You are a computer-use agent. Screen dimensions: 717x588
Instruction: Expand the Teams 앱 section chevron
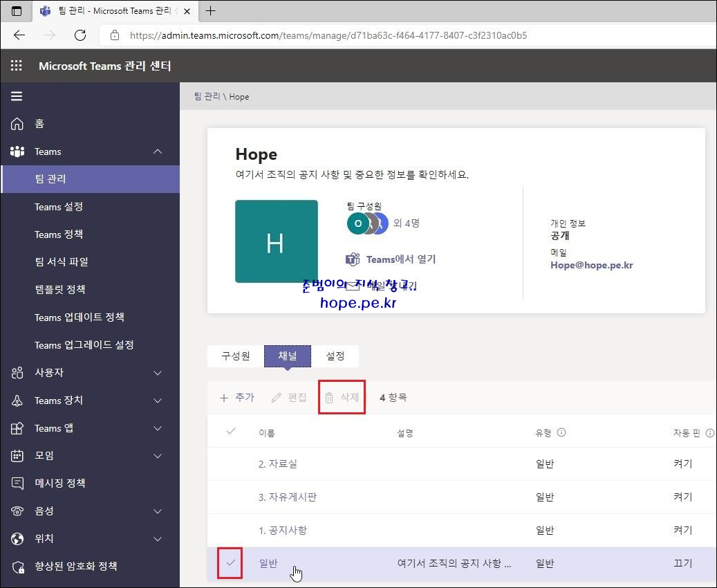pyautogui.click(x=158, y=428)
